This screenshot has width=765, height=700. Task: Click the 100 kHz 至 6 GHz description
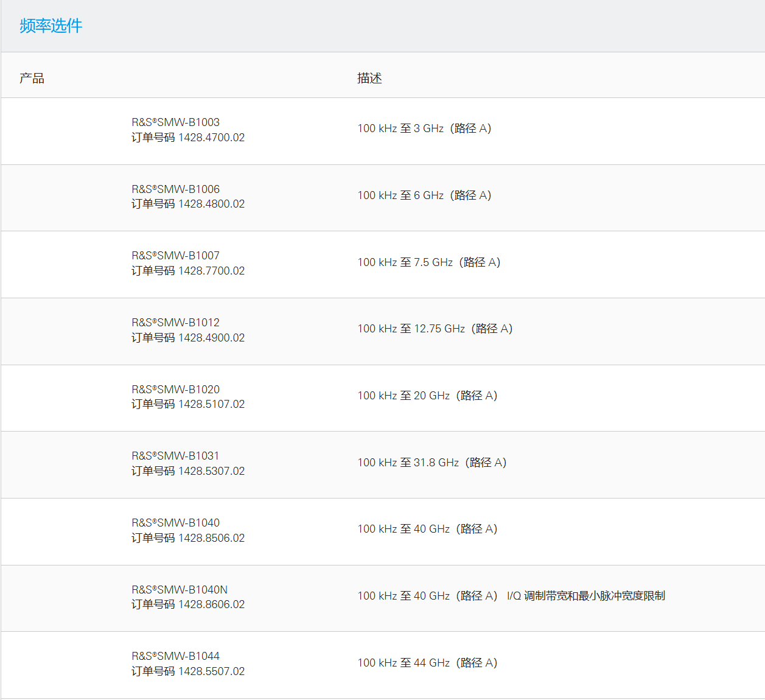pos(424,195)
